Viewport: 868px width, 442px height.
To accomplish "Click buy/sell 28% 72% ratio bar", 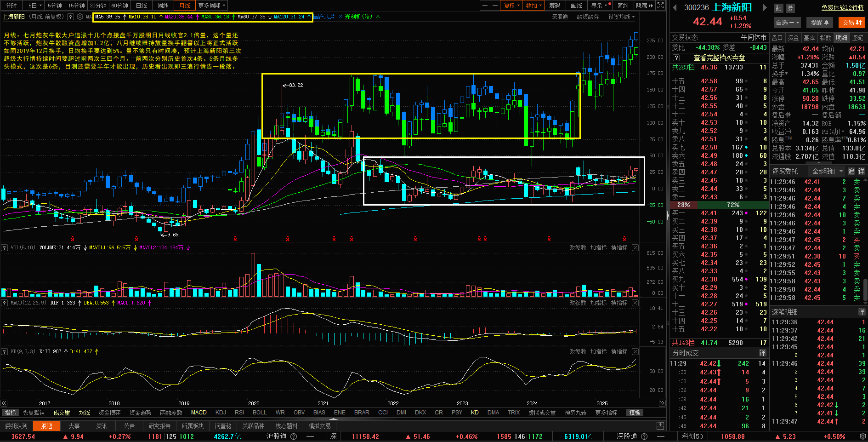I will 719,205.
